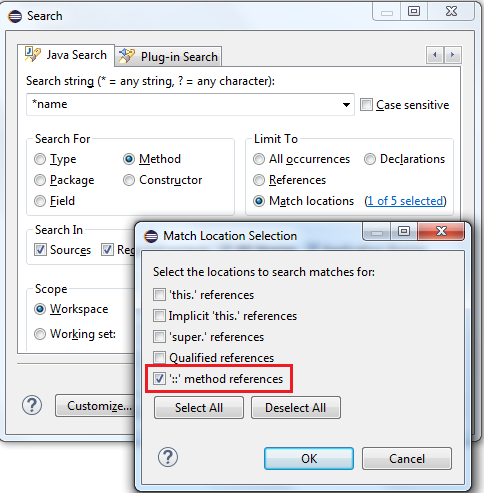Enable the Case sensitive checkbox
The image size is (484, 493).
[x=366, y=105]
